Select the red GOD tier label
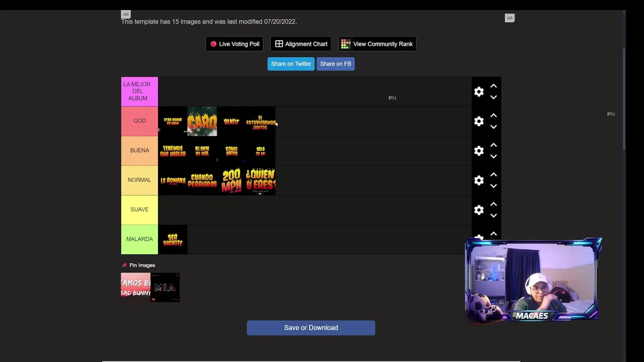Viewport: 644px width, 362px height. (x=139, y=121)
